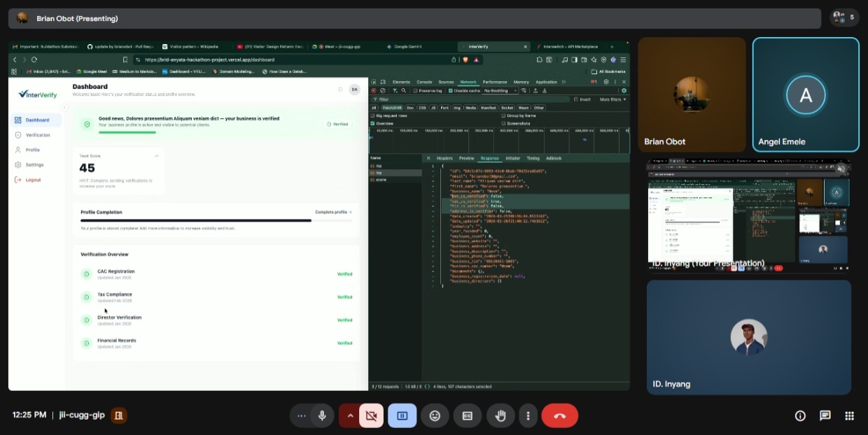Enable the Big request rows checkbox
Screen dimensions: 868x435
click(372, 115)
